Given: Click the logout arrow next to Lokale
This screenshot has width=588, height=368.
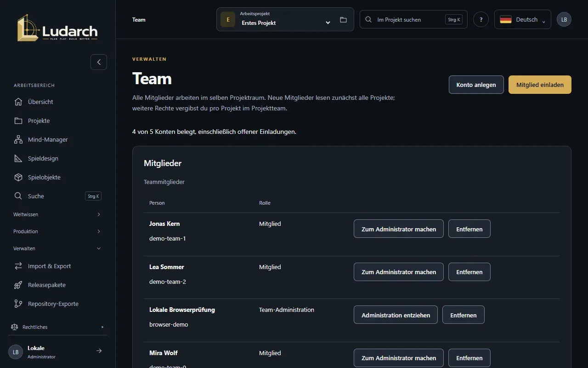Looking at the screenshot, I should point(99,351).
